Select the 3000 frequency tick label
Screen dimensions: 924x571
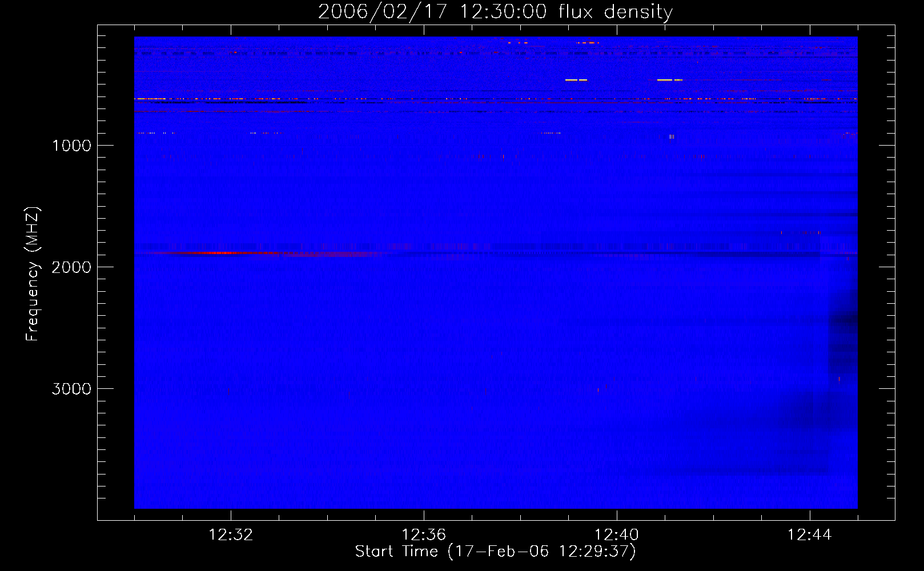click(71, 389)
